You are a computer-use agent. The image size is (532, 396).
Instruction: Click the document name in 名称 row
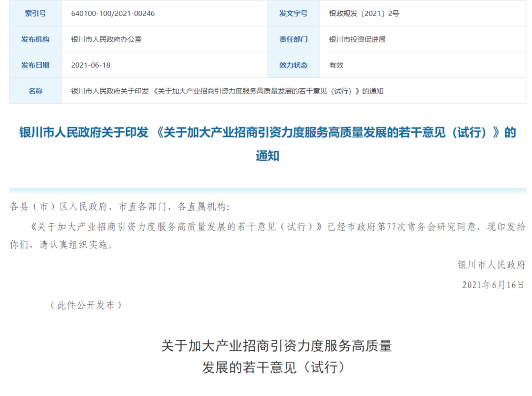[227, 91]
